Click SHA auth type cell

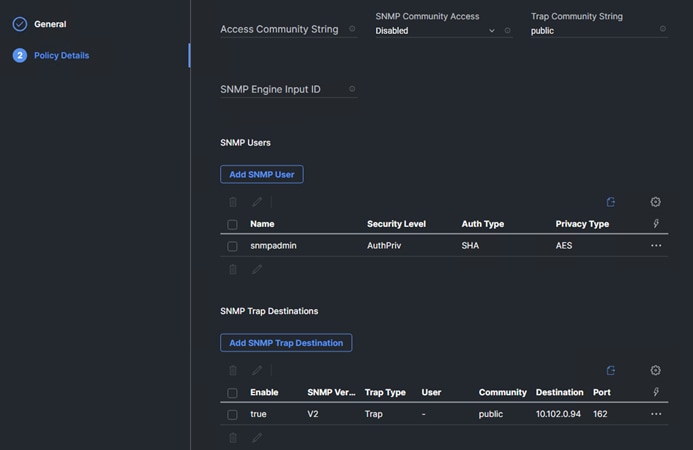tap(470, 245)
